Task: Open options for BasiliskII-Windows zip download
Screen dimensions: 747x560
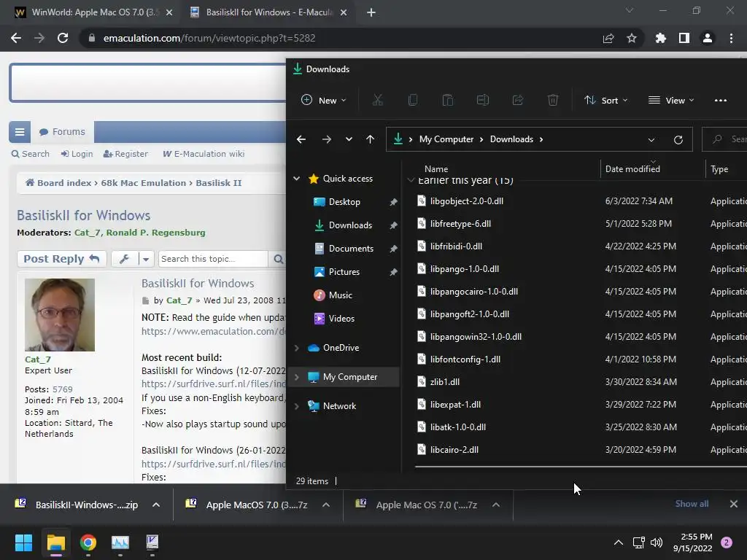Action: tap(156, 505)
